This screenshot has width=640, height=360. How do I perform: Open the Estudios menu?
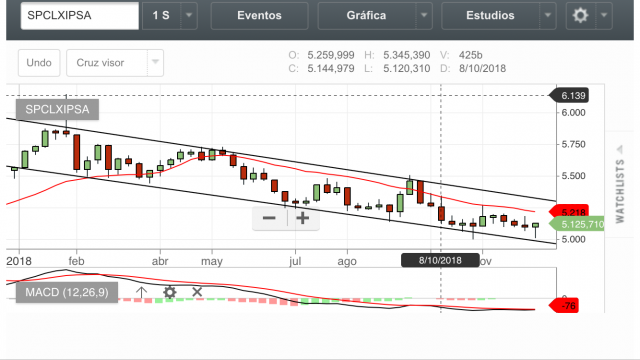pyautogui.click(x=490, y=16)
